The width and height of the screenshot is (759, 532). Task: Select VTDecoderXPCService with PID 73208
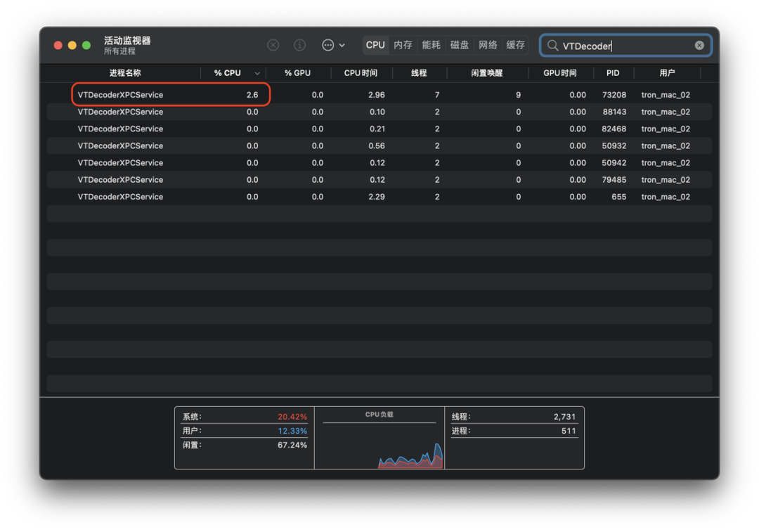pyautogui.click(x=120, y=95)
